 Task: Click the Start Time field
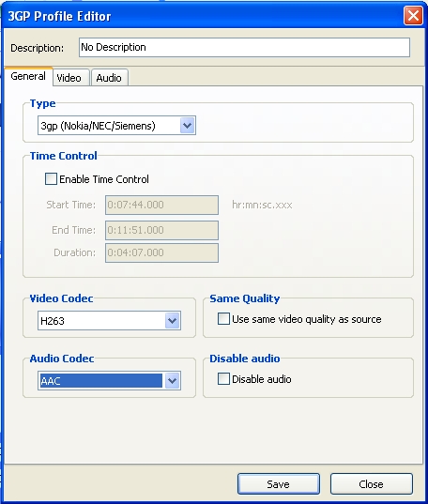161,205
